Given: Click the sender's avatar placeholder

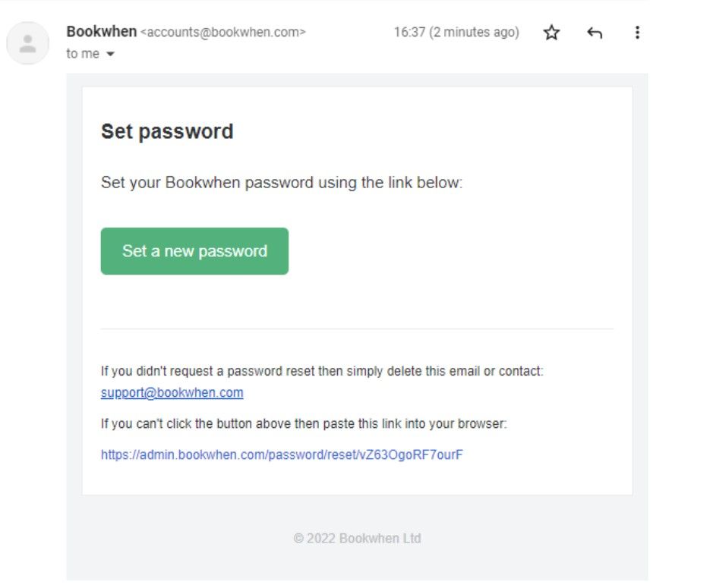Looking at the screenshot, I should coord(28,43).
